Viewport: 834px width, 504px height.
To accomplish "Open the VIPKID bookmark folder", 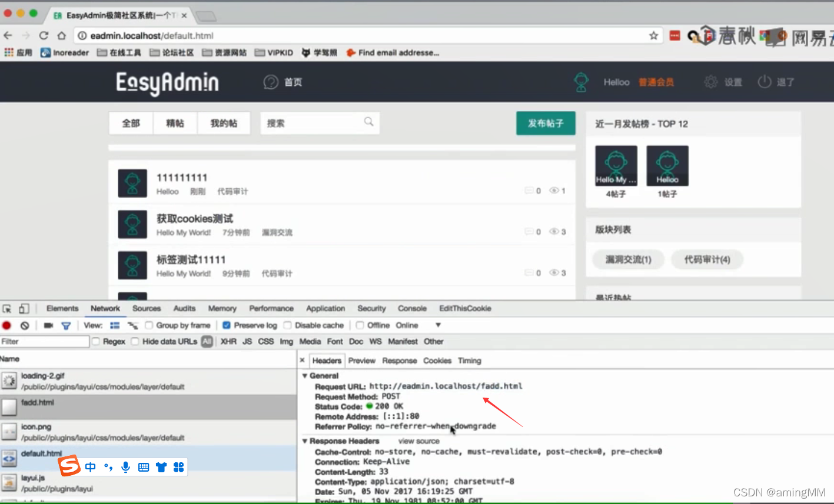I will [274, 52].
